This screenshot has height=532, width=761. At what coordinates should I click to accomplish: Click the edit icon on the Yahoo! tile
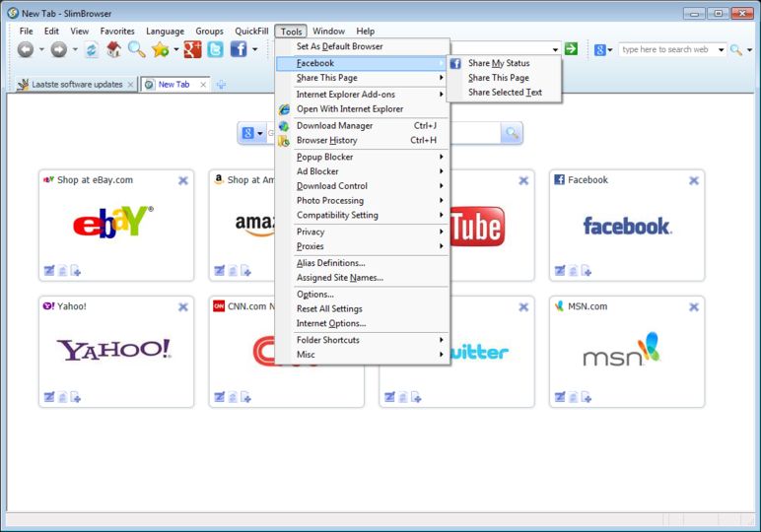click(x=49, y=397)
